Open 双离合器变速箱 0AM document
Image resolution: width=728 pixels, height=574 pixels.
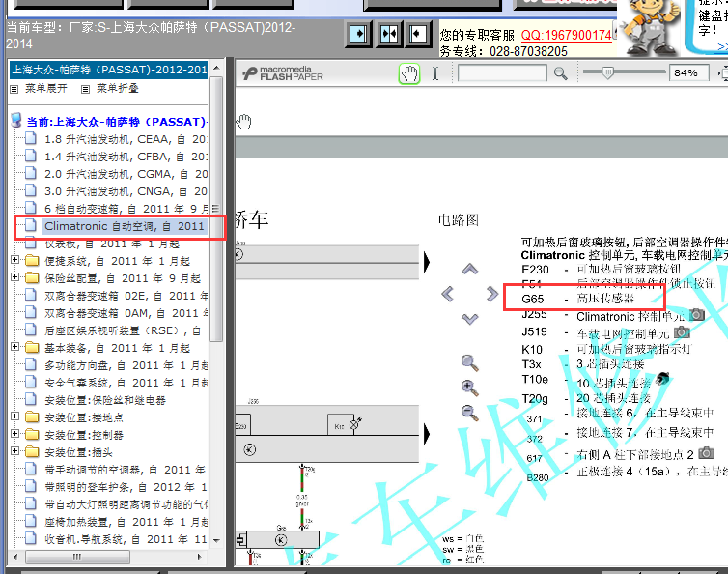click(126, 313)
